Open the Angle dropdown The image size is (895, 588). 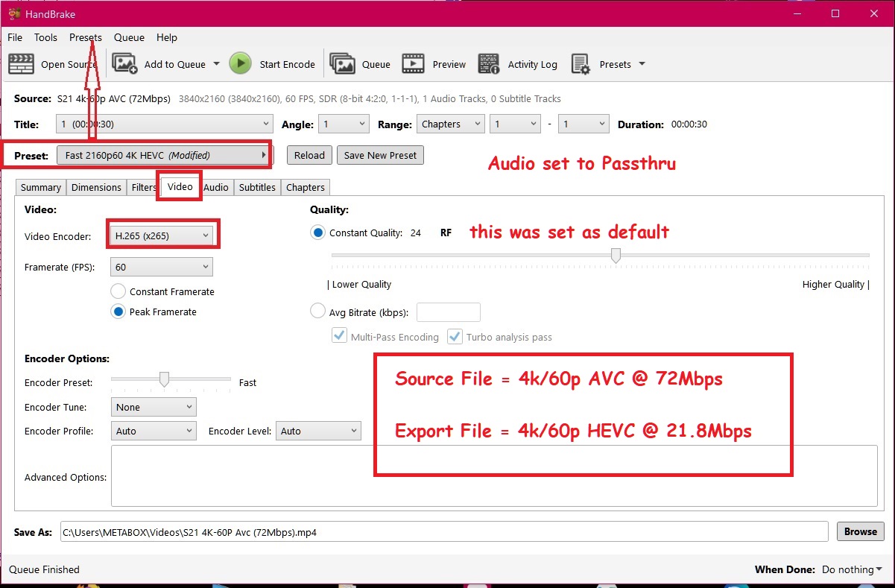click(x=344, y=124)
